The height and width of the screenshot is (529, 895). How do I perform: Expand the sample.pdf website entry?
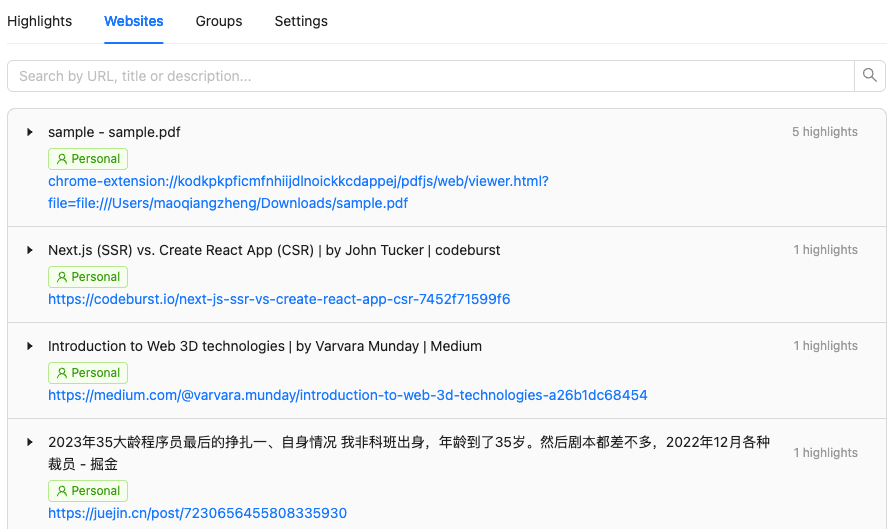tap(30, 132)
